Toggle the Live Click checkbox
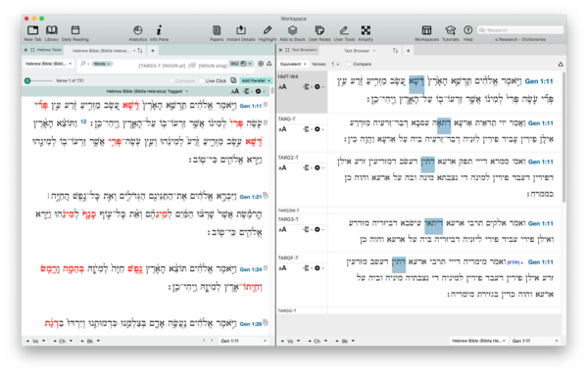The height and width of the screenshot is (374, 588). tap(202, 80)
